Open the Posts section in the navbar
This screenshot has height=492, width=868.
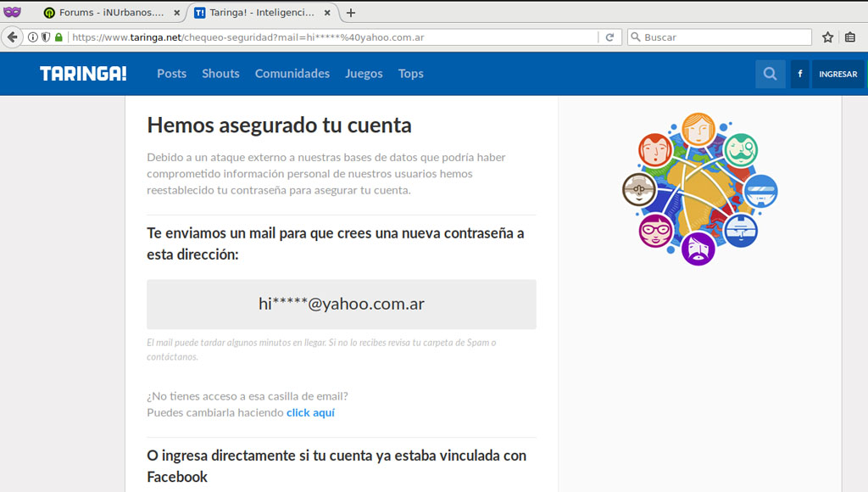[x=171, y=74]
